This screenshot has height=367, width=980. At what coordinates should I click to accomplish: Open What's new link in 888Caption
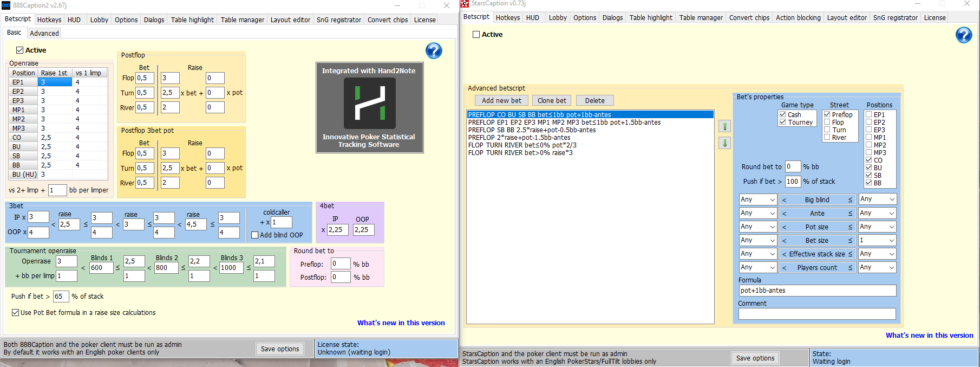401,323
